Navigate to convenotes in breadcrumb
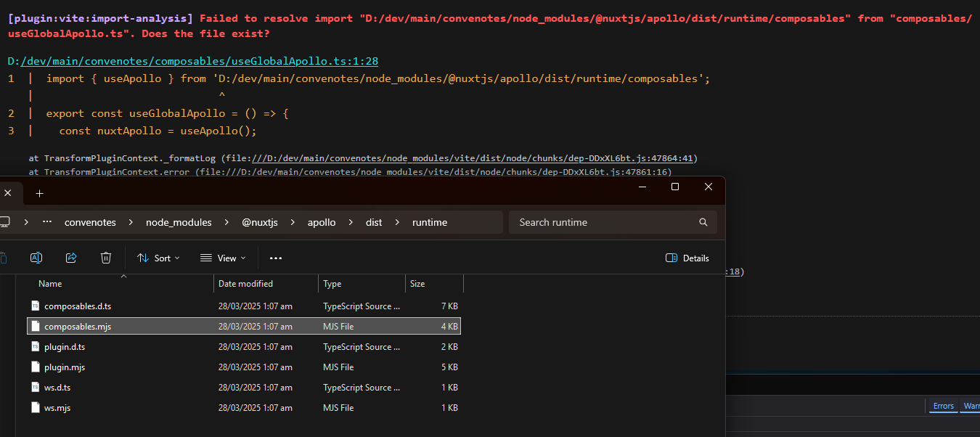This screenshot has height=437, width=980. coord(90,222)
